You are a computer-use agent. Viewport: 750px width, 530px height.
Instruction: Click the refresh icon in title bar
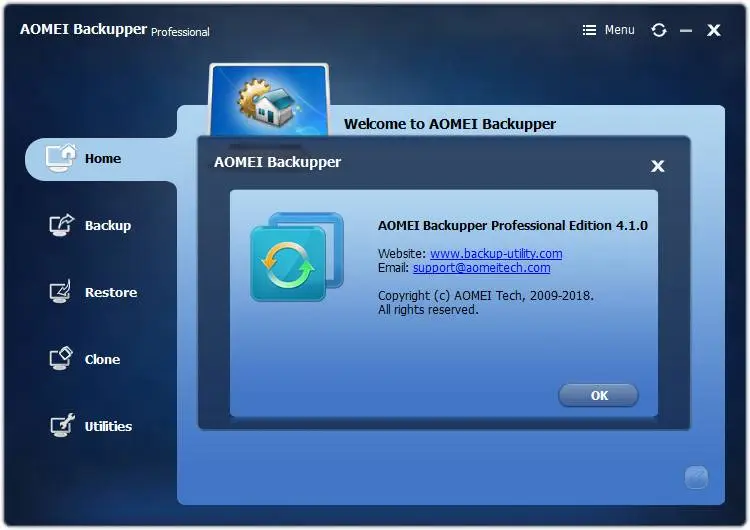pyautogui.click(x=659, y=30)
